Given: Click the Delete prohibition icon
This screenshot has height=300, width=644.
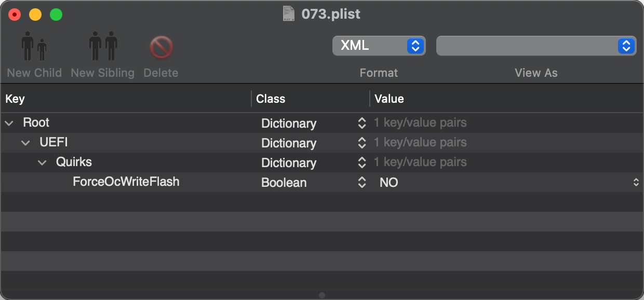Looking at the screenshot, I should (x=161, y=48).
